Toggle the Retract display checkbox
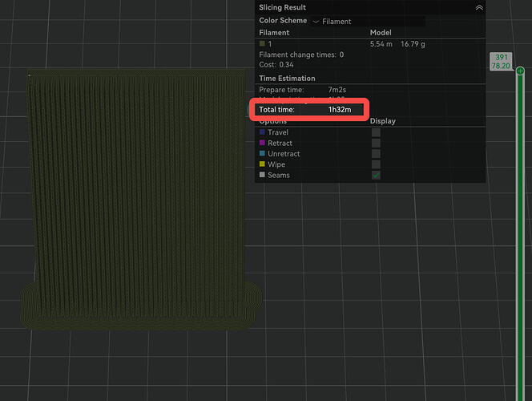The height and width of the screenshot is (401, 532). click(x=376, y=143)
